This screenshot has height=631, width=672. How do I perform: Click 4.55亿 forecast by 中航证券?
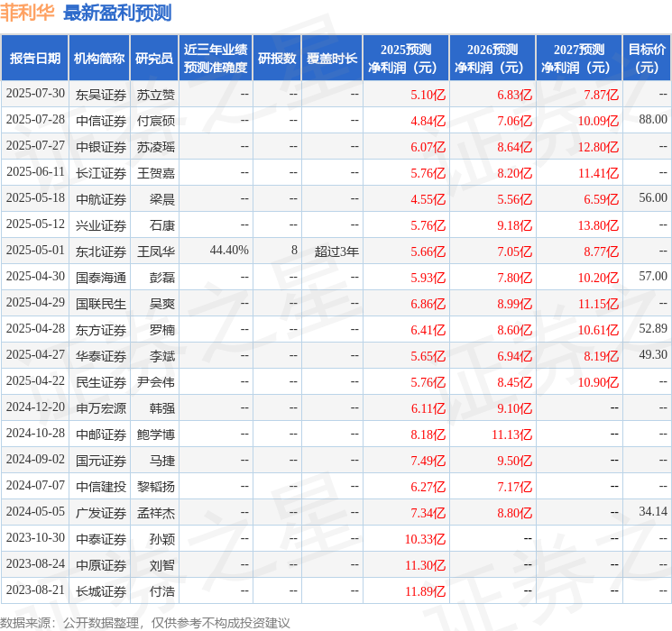tap(428, 199)
